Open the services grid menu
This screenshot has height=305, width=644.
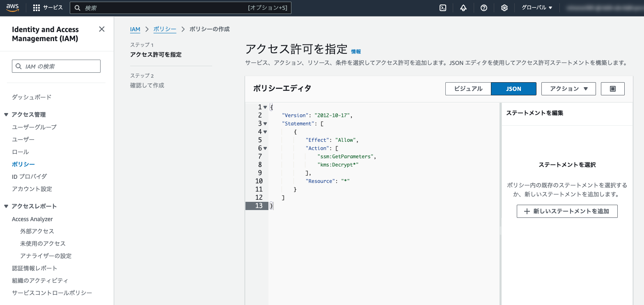coord(37,8)
